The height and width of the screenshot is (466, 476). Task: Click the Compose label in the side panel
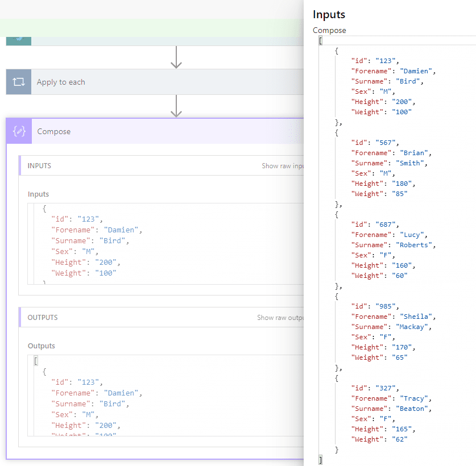point(329,30)
